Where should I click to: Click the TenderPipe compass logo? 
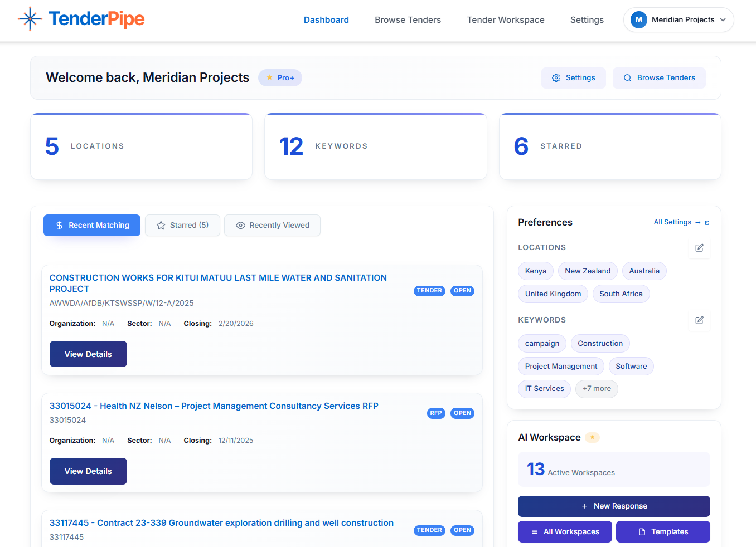point(30,18)
